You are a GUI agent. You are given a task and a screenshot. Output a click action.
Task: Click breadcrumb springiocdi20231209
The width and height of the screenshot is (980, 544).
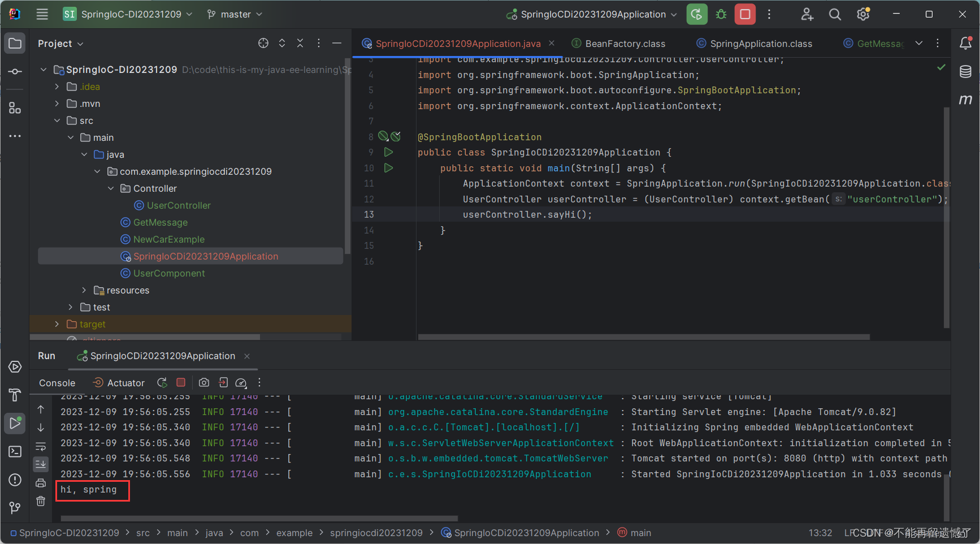376,533
